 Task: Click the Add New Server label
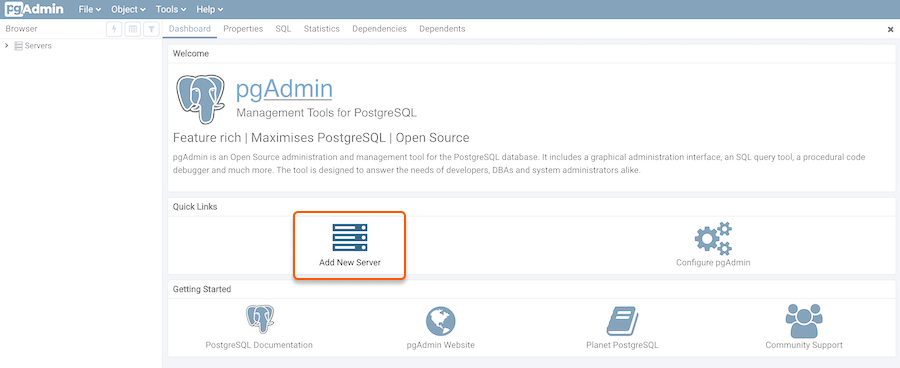click(350, 262)
